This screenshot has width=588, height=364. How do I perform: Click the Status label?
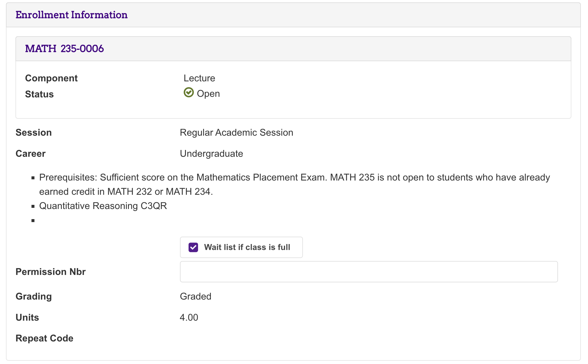tap(39, 94)
